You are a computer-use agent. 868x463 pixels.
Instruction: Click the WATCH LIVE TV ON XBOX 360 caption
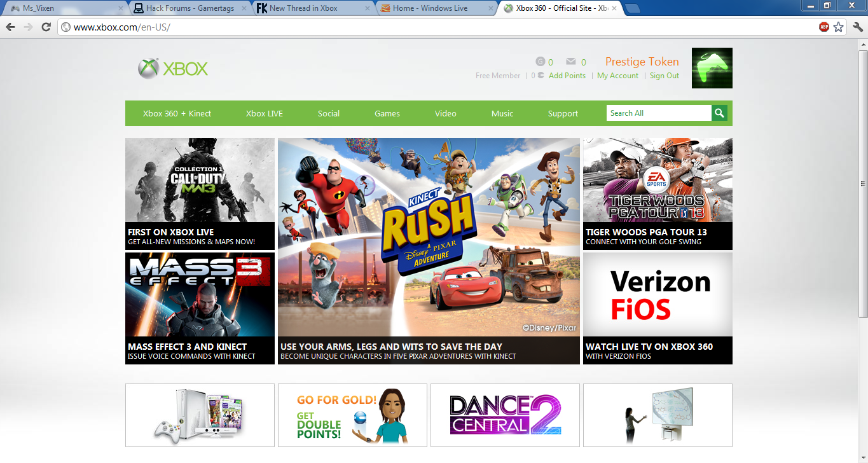(x=649, y=347)
